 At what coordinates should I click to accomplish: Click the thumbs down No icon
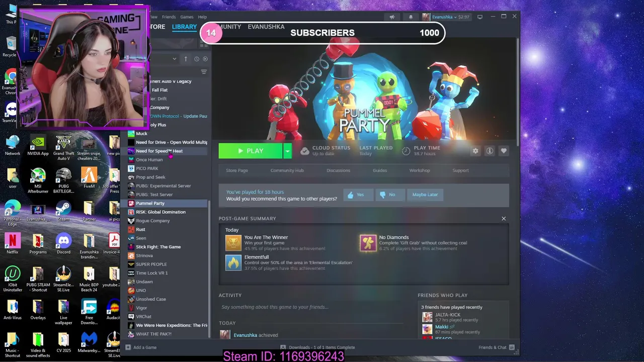click(x=382, y=195)
